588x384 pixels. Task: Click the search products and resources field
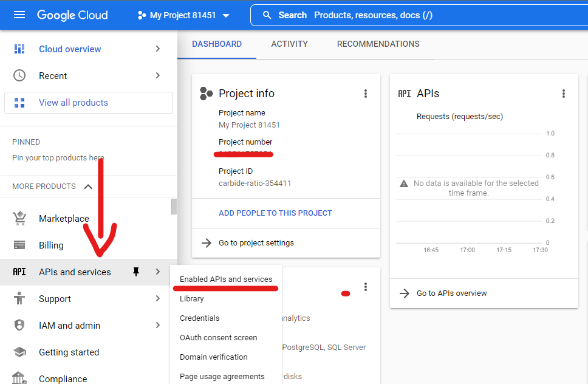tap(419, 15)
